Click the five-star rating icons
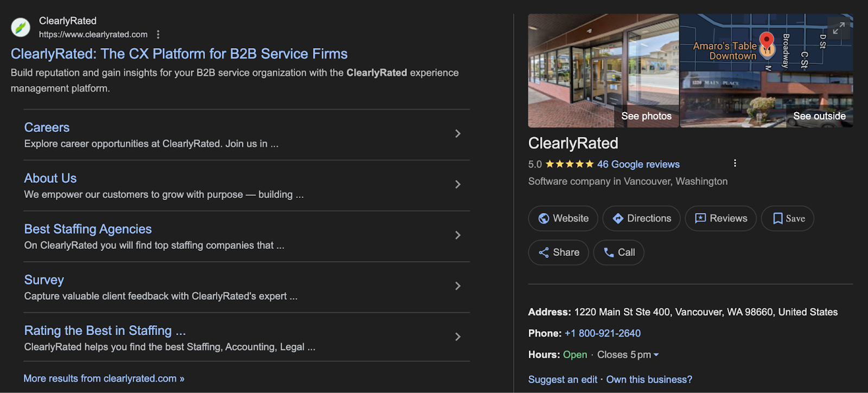Image resolution: width=868 pixels, height=393 pixels. (x=569, y=164)
